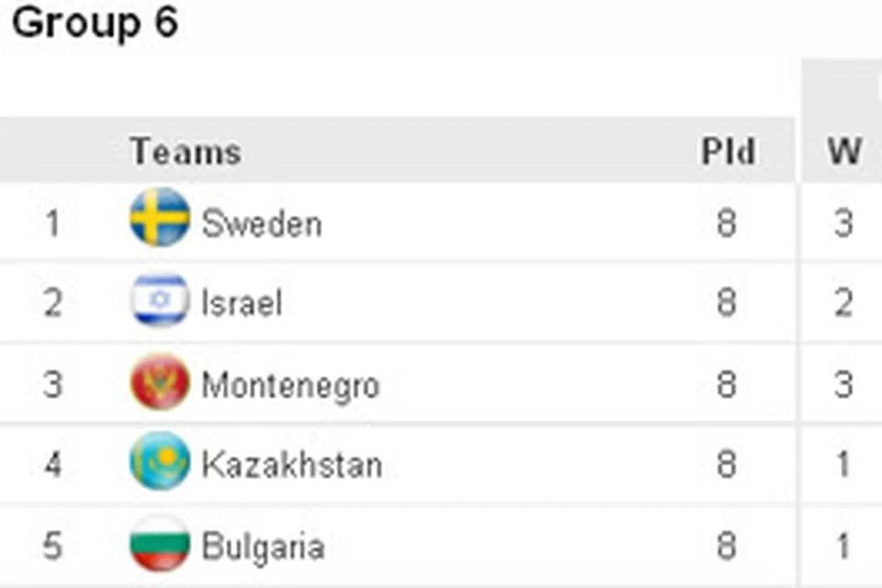Click Sweden's games played value
The image size is (882, 588).
pyautogui.click(x=727, y=224)
